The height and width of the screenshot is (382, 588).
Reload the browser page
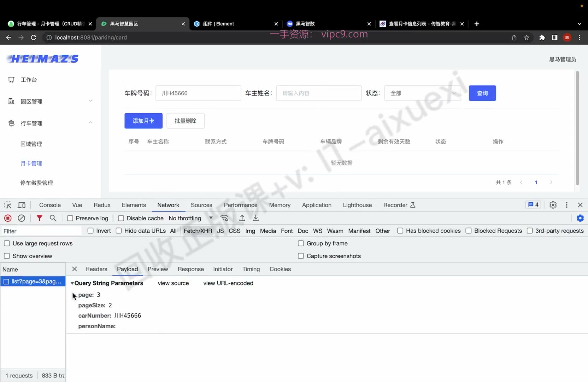click(x=34, y=37)
